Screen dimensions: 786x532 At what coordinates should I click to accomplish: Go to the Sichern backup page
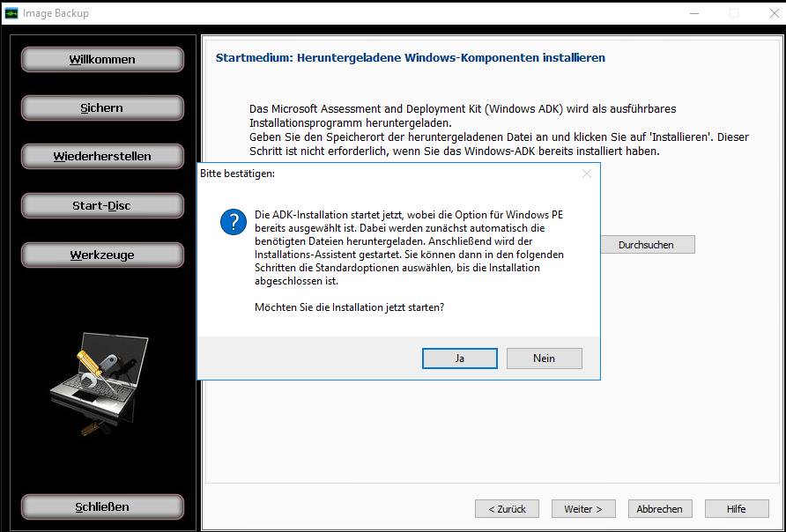click(102, 107)
